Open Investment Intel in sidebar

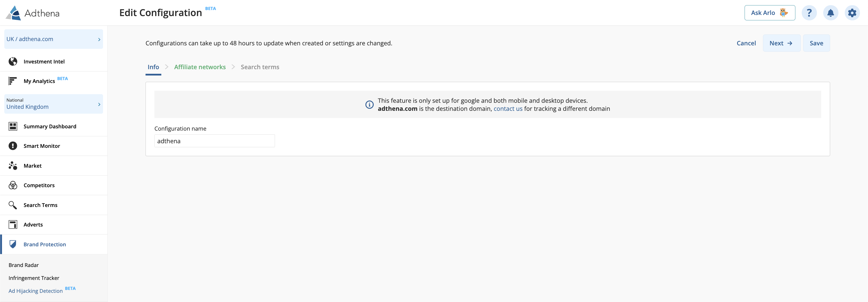point(54,61)
